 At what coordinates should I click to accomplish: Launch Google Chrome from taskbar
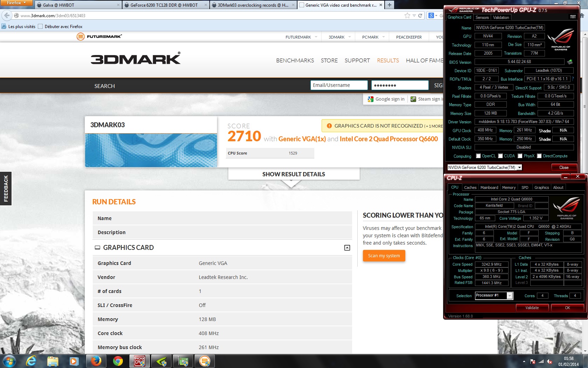118,361
